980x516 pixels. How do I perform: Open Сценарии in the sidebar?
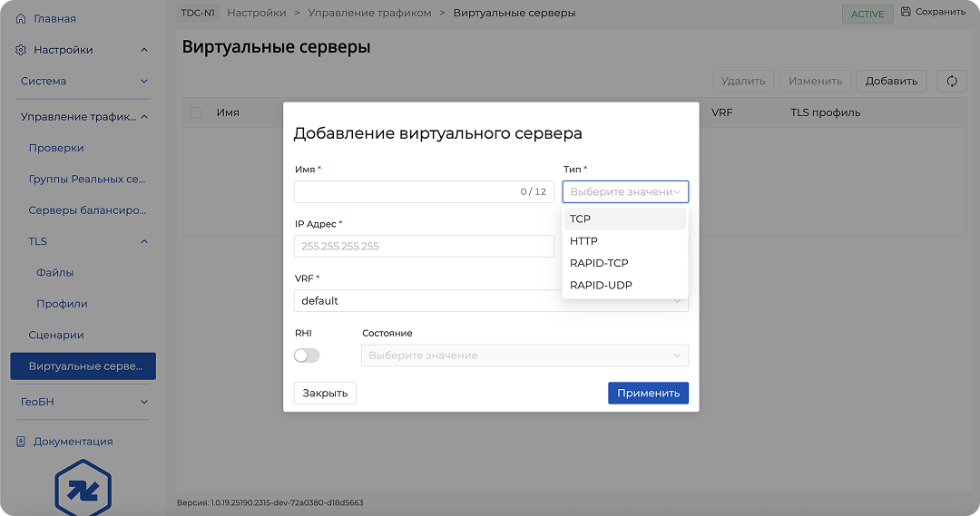(56, 335)
